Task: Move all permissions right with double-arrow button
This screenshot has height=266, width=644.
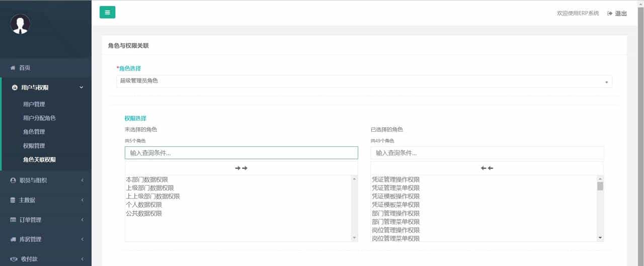Action: coord(242,168)
